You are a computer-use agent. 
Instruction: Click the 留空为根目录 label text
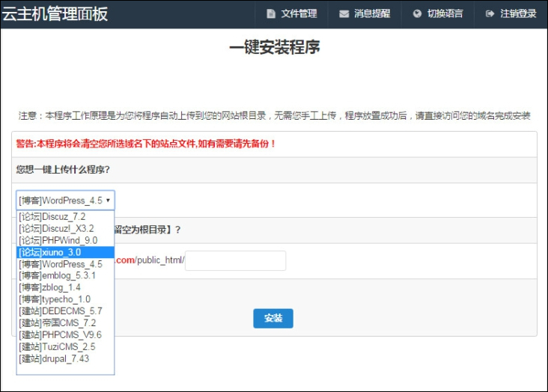[147, 230]
